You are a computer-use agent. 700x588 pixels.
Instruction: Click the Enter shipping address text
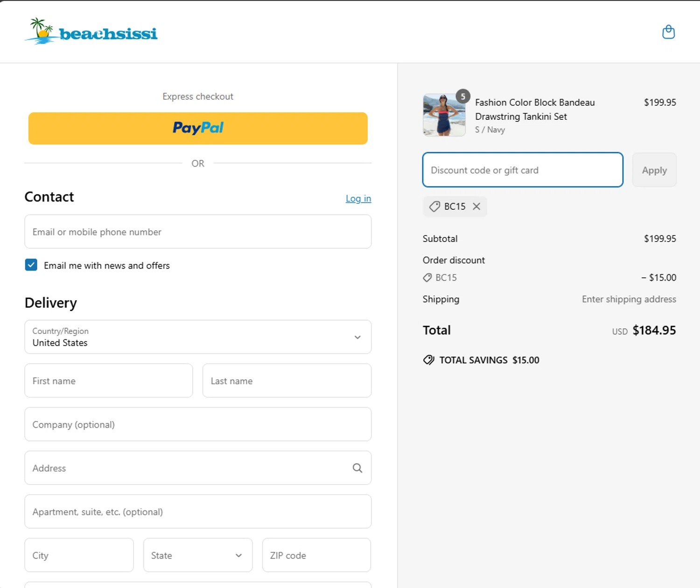[x=629, y=299]
